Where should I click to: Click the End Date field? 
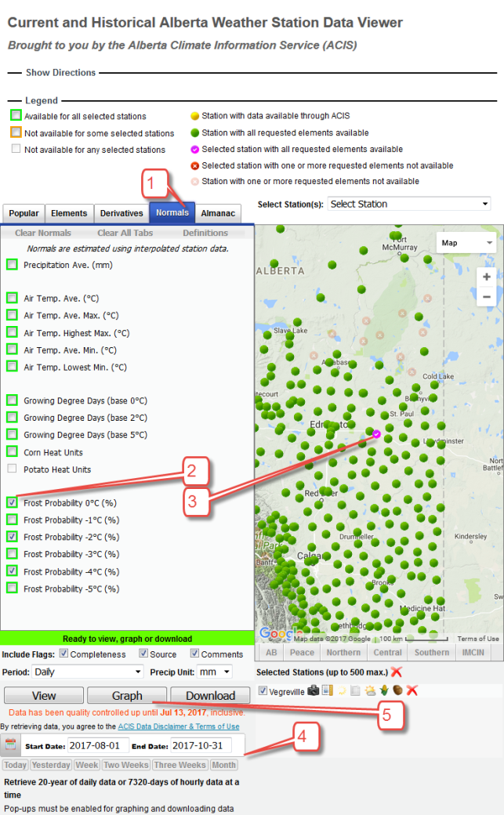201,745
